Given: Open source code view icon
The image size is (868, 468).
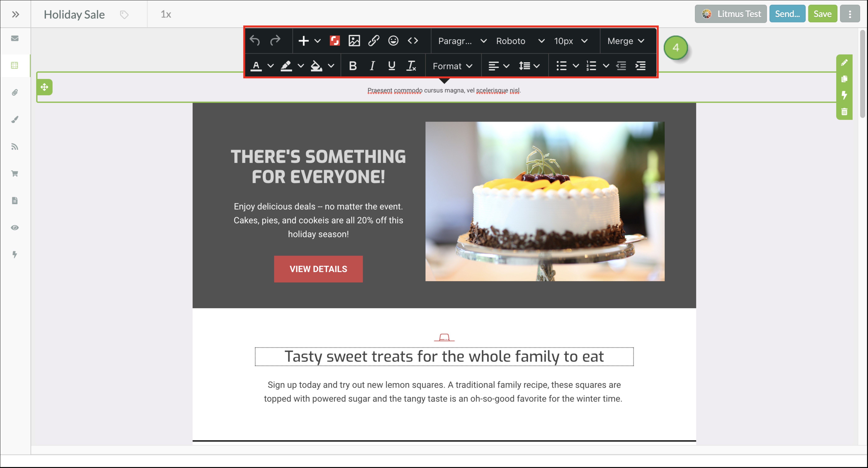Looking at the screenshot, I should [x=413, y=41].
